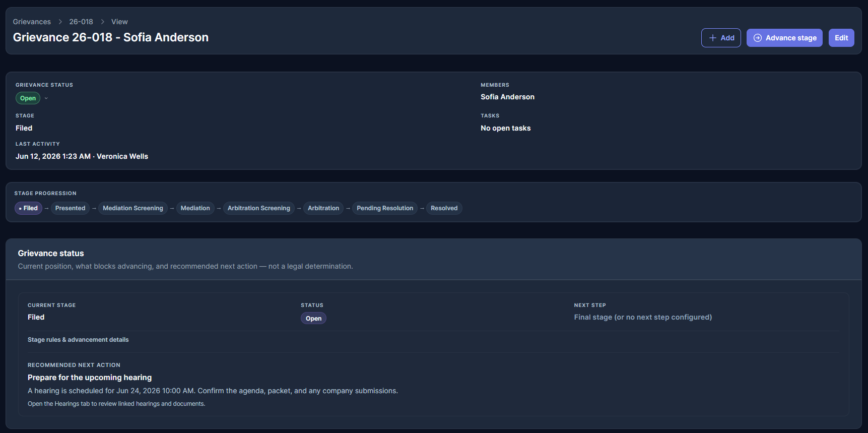
Task: Click Filed value under Current Stage
Action: click(x=36, y=317)
